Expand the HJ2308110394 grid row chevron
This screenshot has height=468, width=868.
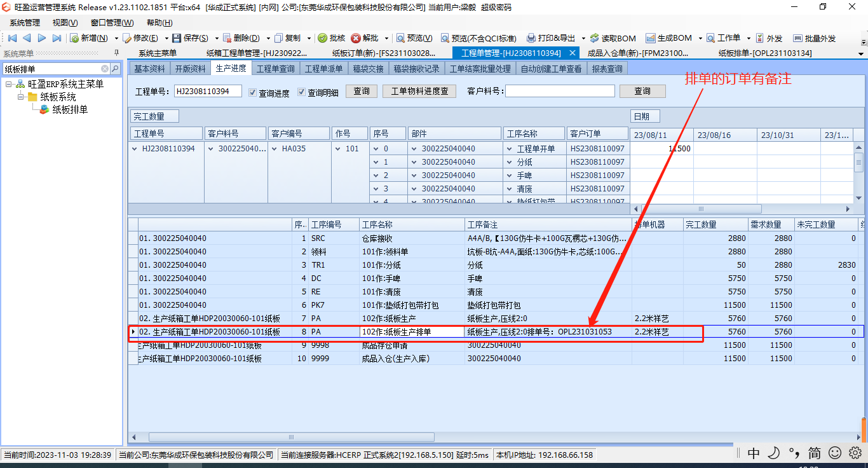pos(134,149)
